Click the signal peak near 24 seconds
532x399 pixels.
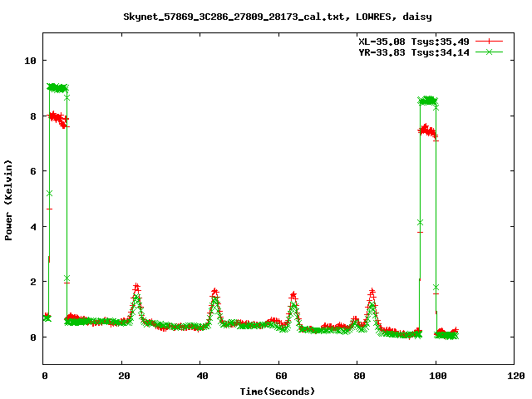(x=136, y=289)
